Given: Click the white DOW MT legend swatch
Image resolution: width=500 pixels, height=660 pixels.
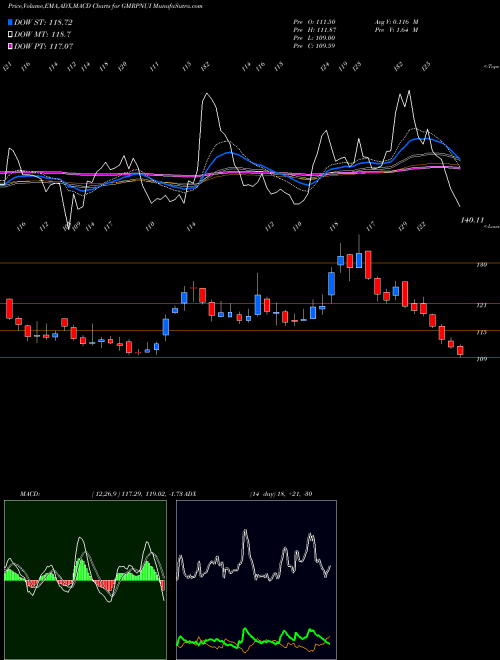Looking at the screenshot, I should [x=10, y=34].
